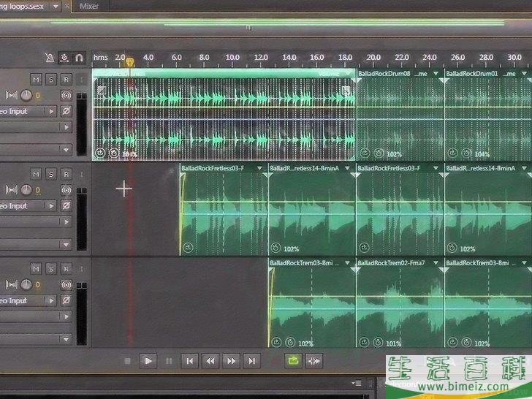Arm the third track for recording
Image resolution: width=532 pixels, height=399 pixels.
[x=66, y=268]
